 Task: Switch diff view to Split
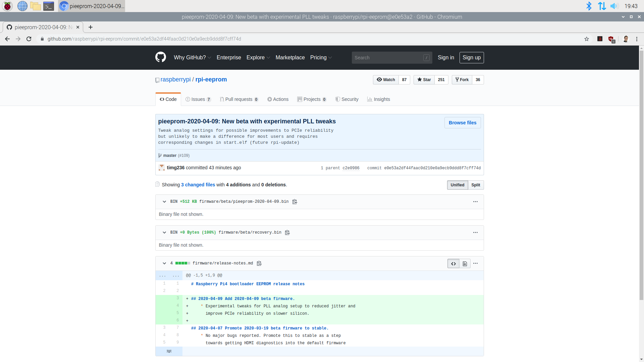(x=476, y=185)
